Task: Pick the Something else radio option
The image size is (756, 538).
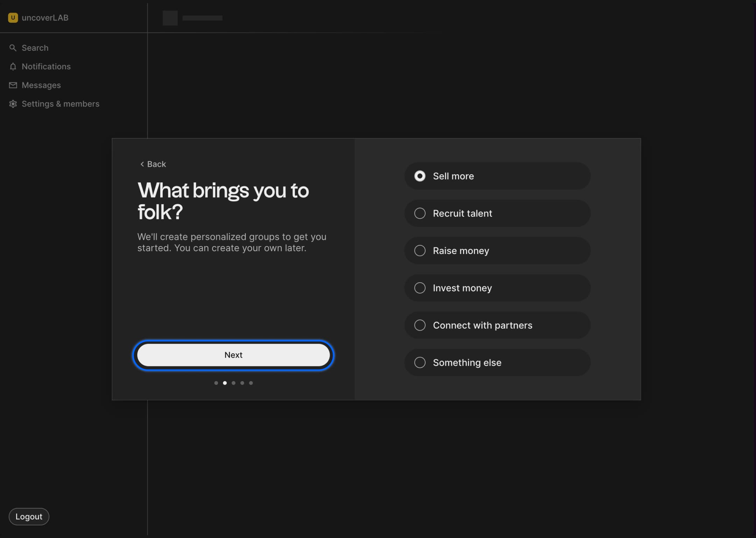Action: (497, 363)
